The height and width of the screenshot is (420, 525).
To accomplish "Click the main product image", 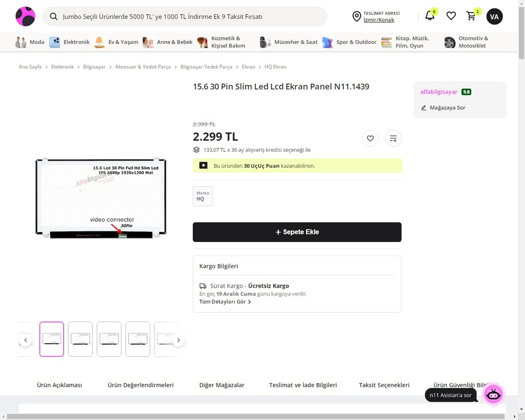I will pyautogui.click(x=101, y=198).
